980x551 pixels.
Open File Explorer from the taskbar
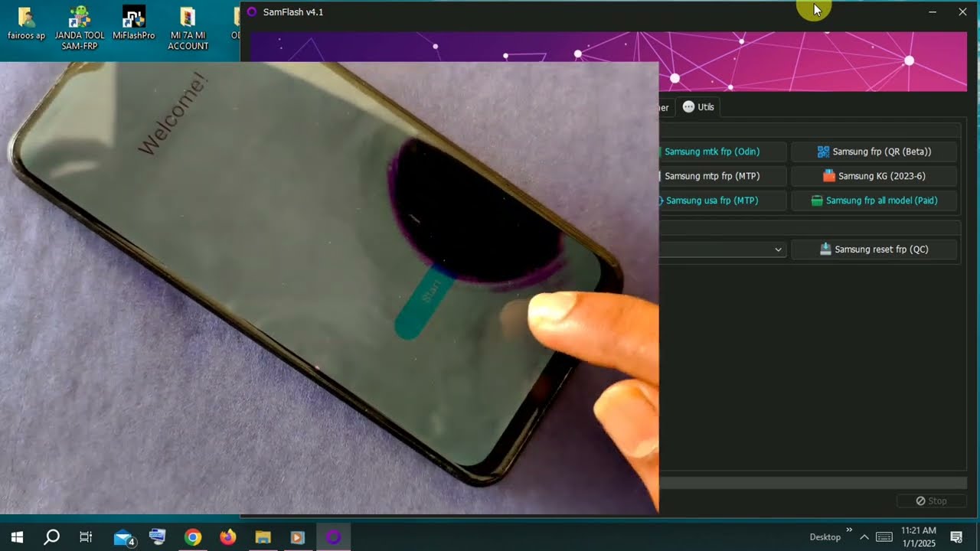(263, 537)
